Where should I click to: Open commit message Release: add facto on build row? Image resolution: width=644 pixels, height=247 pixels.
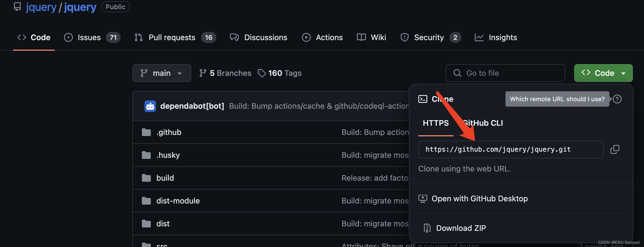pos(375,178)
